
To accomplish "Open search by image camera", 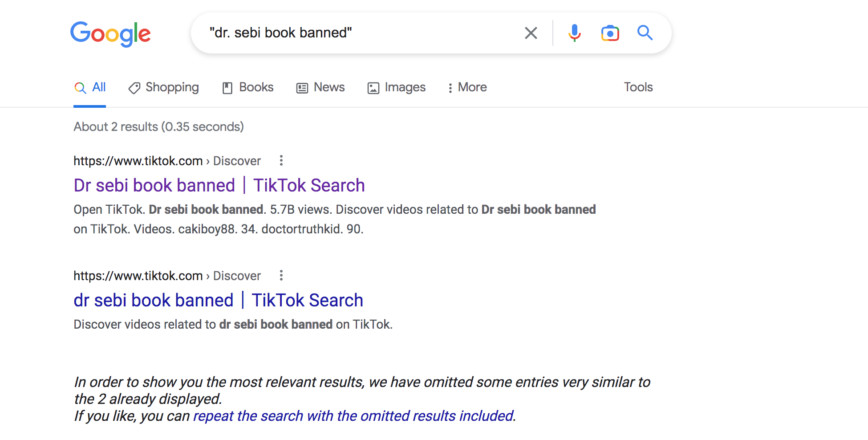I will pos(610,33).
